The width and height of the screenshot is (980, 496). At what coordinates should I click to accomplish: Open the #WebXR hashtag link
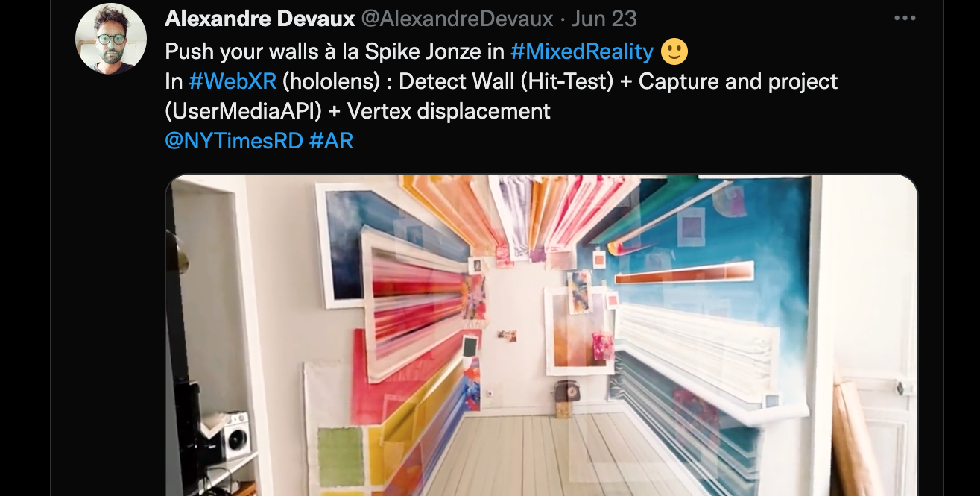tap(233, 81)
